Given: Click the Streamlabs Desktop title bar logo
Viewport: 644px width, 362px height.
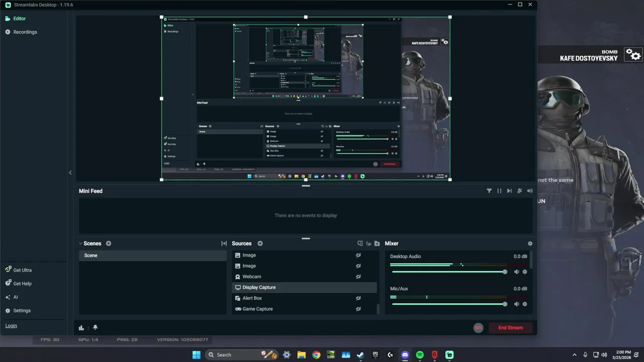Looking at the screenshot, I should pyautogui.click(x=8, y=5).
